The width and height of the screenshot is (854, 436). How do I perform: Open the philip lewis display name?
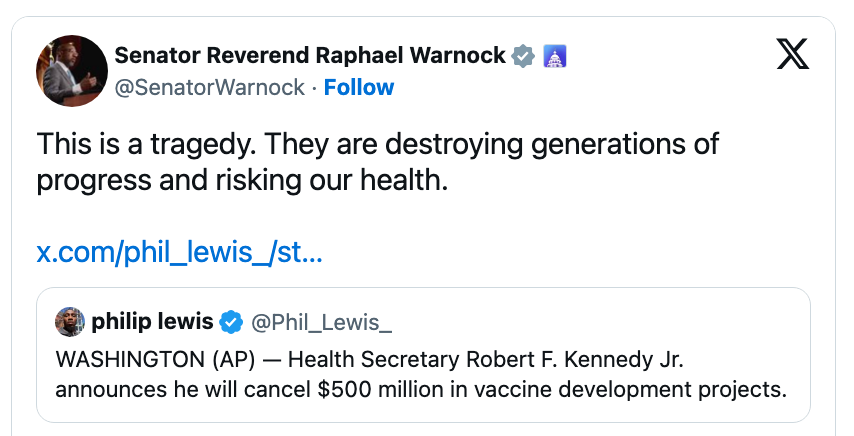(x=152, y=322)
